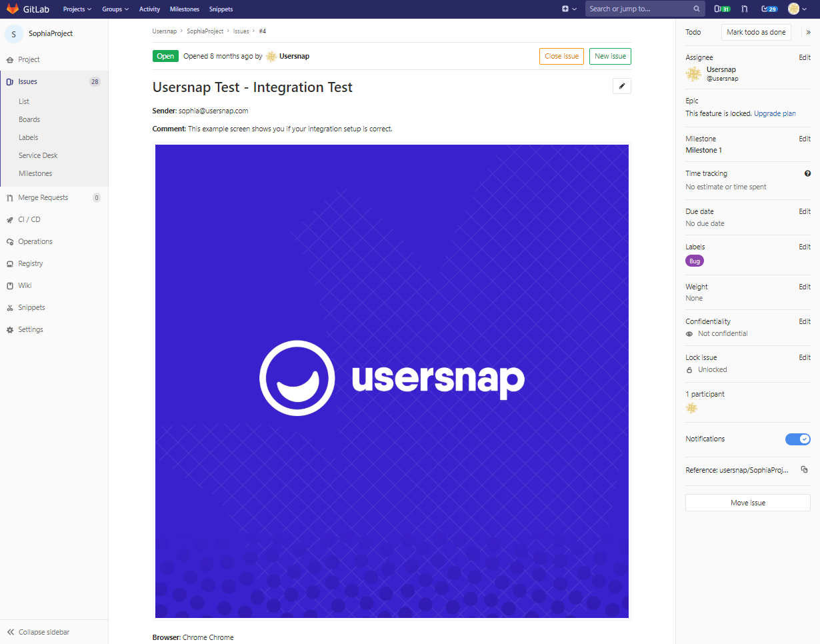Click the #4 issue breadcrumb

tap(263, 31)
